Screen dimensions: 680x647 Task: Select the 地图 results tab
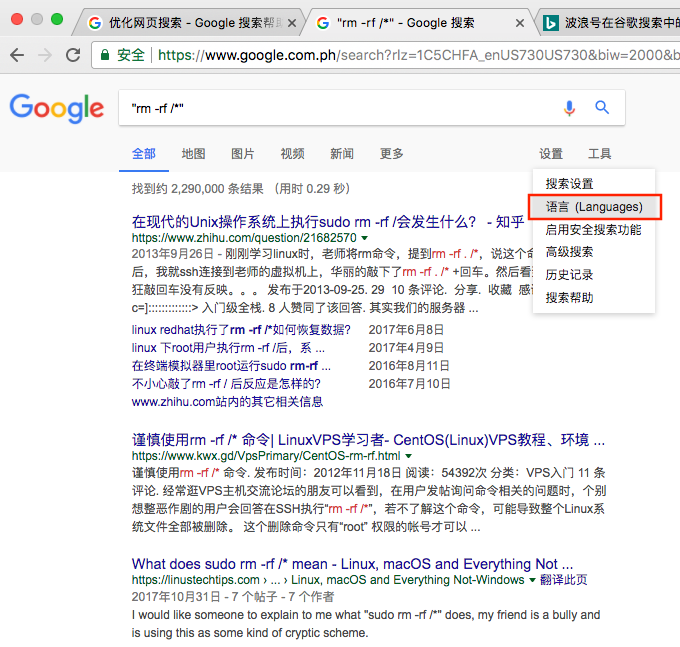tap(193, 154)
